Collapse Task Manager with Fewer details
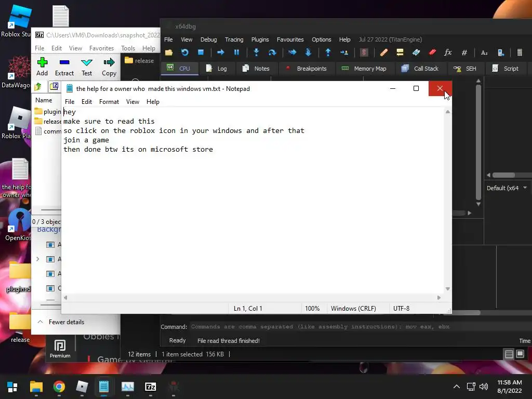Image resolution: width=532 pixels, height=399 pixels. tap(61, 322)
